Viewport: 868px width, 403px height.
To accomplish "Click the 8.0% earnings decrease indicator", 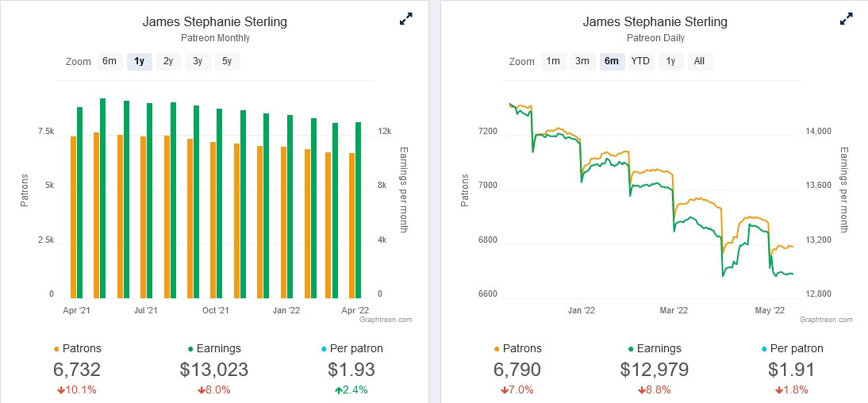I will (214, 390).
